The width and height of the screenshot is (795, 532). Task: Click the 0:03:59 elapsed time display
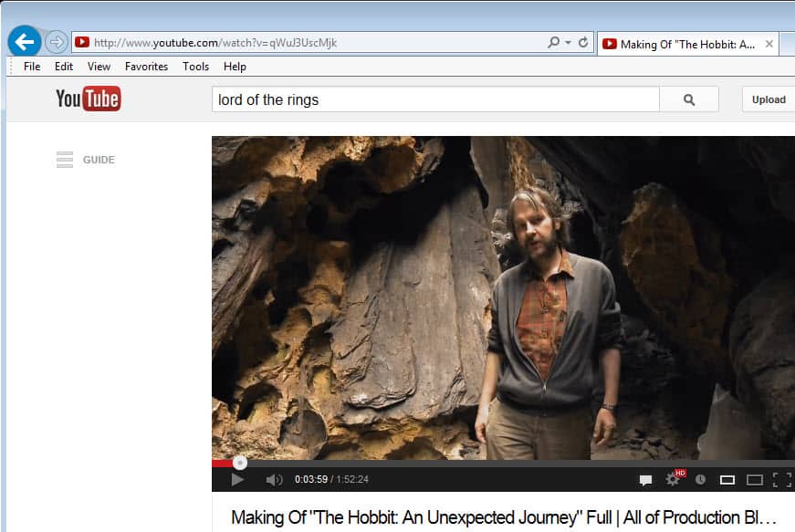311,479
